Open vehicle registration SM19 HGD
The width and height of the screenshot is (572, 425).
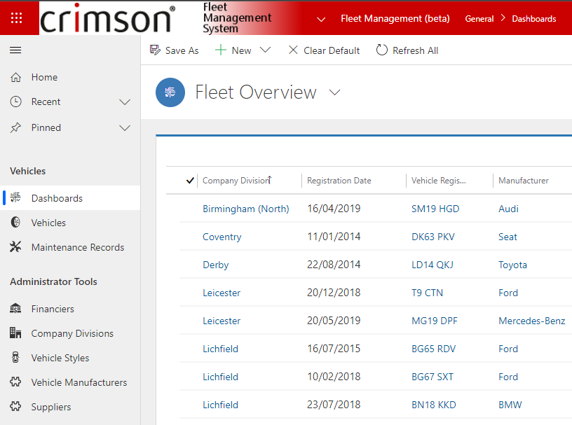[435, 209]
